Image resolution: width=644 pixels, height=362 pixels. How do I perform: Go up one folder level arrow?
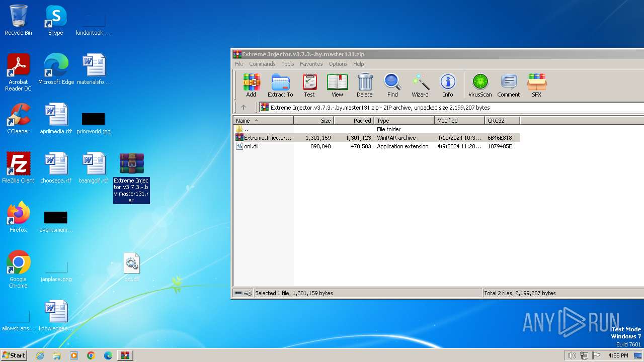[x=244, y=107]
